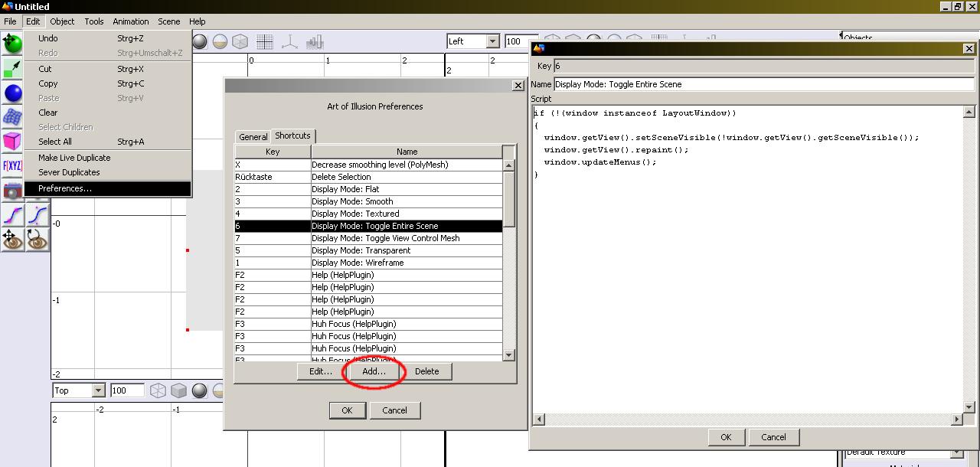Click the Edit... button under shortcuts table

point(320,371)
